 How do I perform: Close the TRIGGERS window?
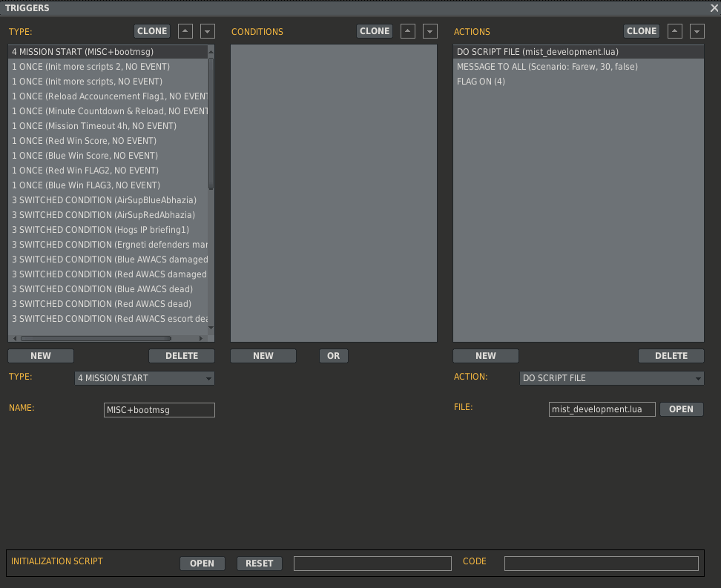tap(714, 8)
